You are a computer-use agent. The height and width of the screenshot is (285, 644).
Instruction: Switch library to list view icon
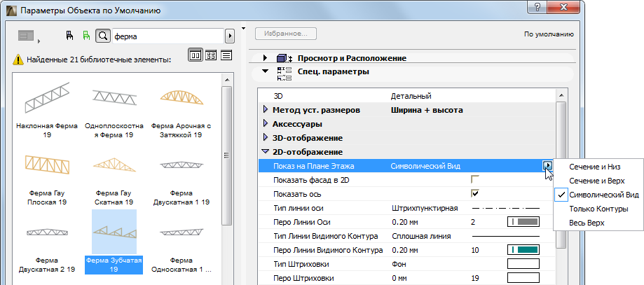[x=226, y=55]
